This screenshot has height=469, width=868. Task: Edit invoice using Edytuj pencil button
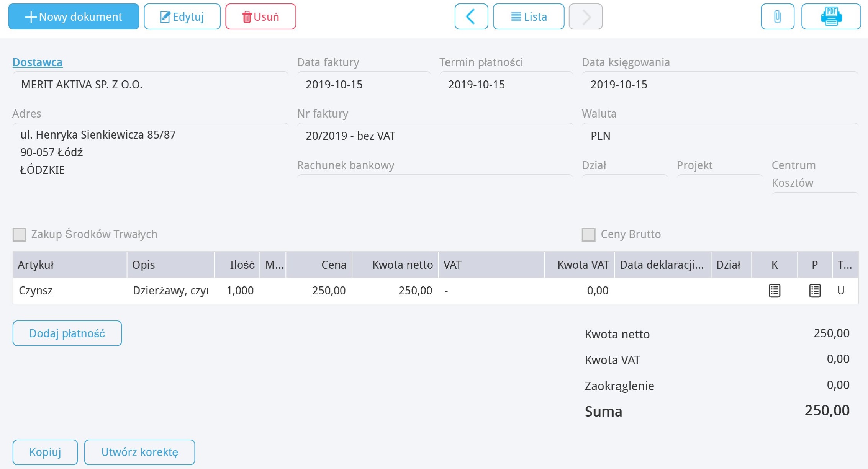coord(182,16)
